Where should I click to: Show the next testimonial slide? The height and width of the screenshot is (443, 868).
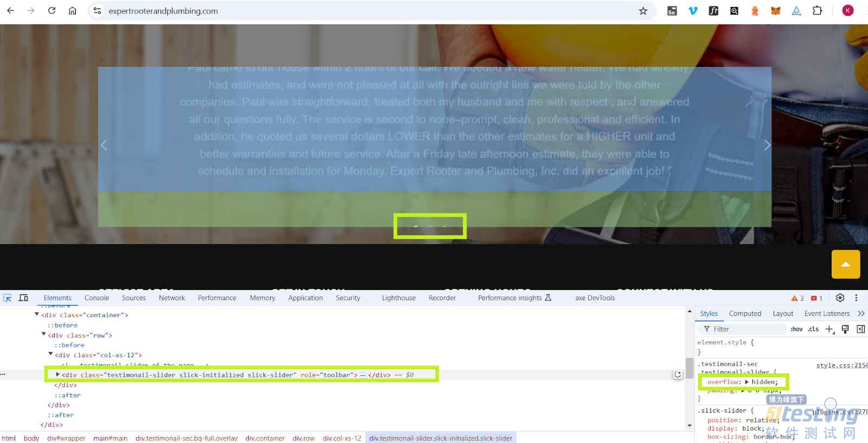[767, 145]
